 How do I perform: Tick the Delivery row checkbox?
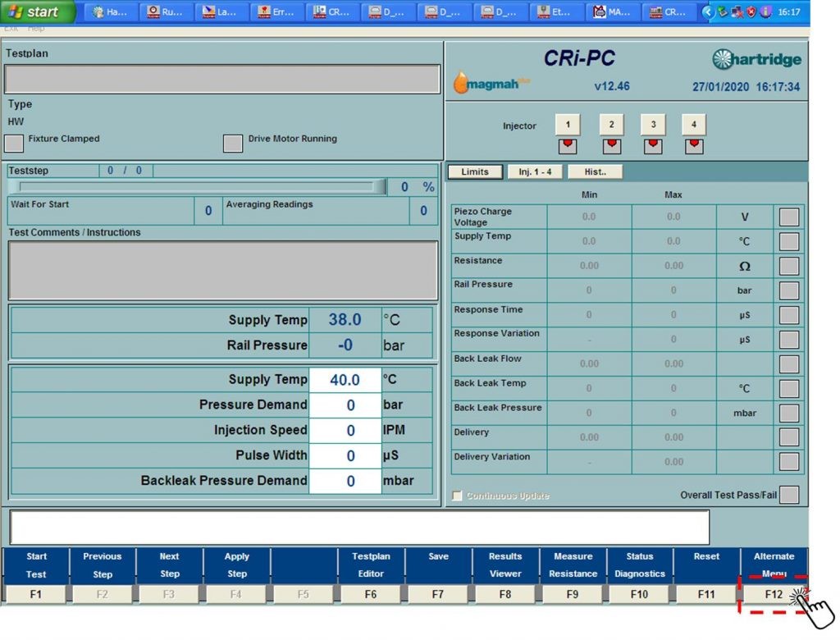tap(788, 437)
